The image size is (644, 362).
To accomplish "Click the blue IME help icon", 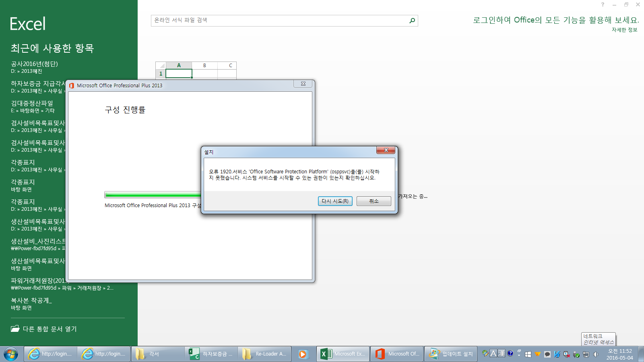I will tap(510, 353).
